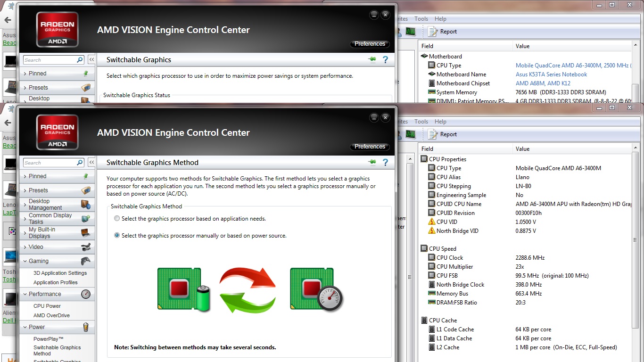Click the power-saving chip with battery graphic

[184, 289]
